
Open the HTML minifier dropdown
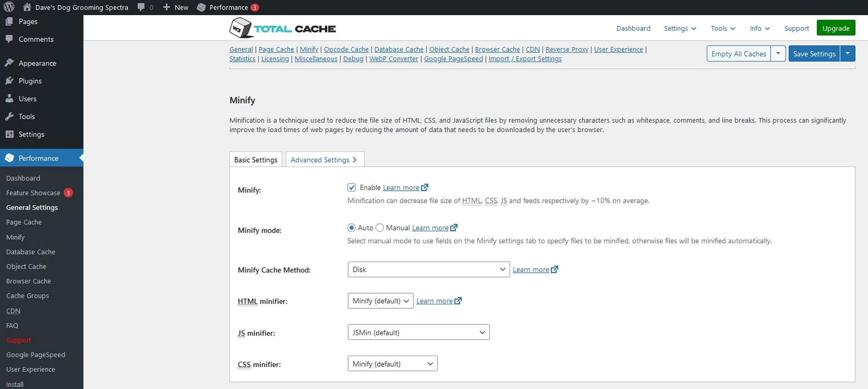[381, 301]
